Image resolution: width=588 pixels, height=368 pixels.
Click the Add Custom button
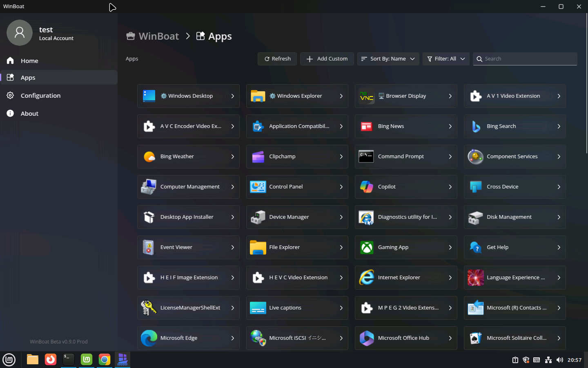(x=327, y=59)
